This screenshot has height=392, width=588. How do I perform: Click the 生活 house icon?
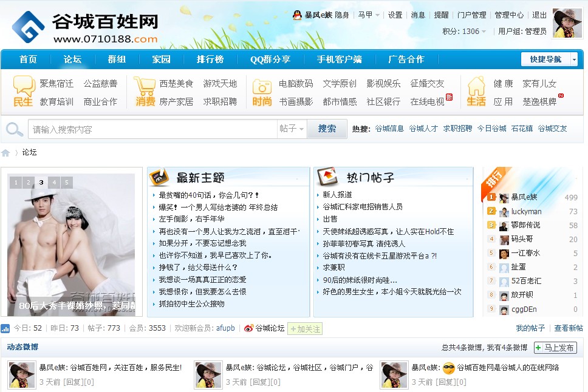476,86
